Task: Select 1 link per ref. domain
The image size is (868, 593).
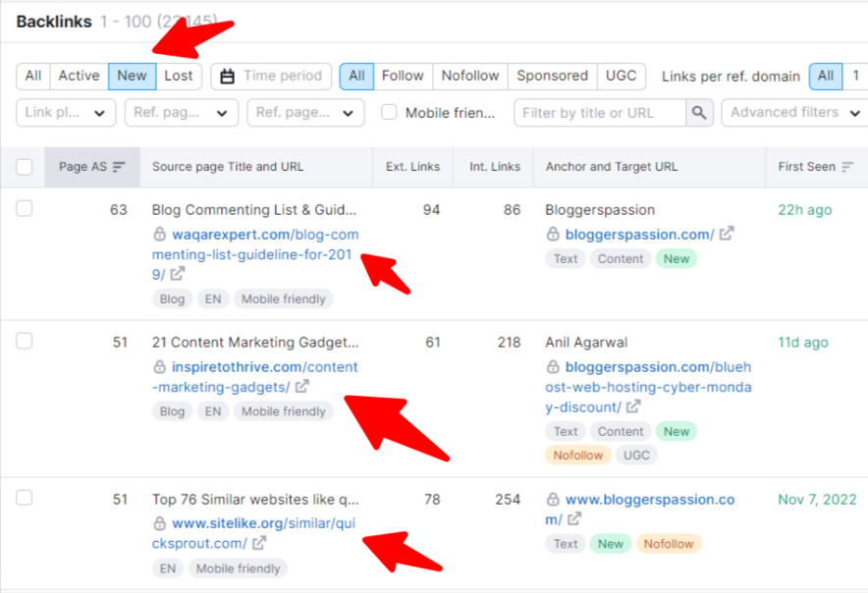Action: 856,76
